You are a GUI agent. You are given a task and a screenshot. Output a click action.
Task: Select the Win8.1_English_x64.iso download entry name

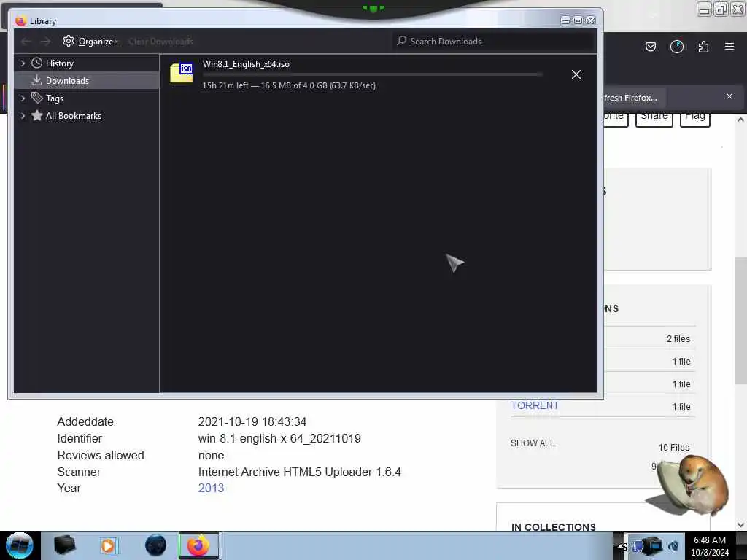pos(246,64)
